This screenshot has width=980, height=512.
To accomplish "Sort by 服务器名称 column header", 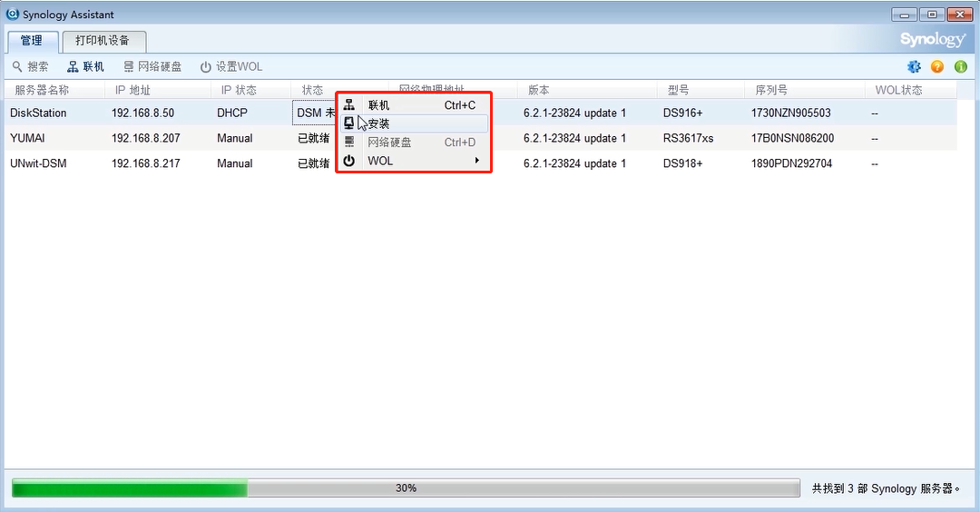I will click(42, 90).
